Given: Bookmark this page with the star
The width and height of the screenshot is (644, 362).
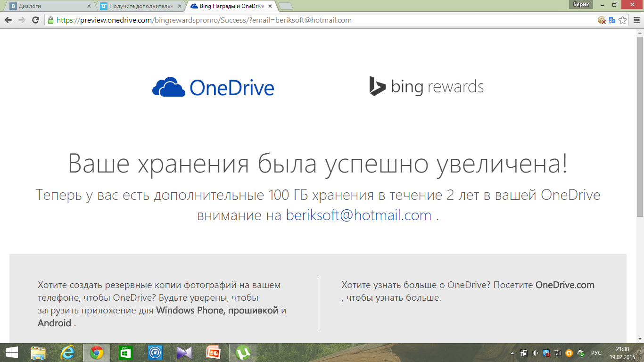Looking at the screenshot, I should click(x=623, y=20).
